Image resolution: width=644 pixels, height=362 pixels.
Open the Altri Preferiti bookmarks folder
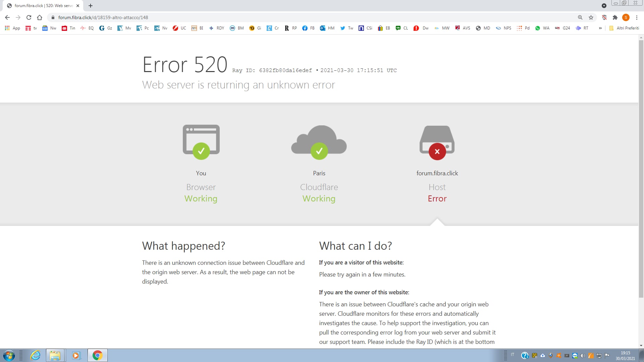[624, 28]
